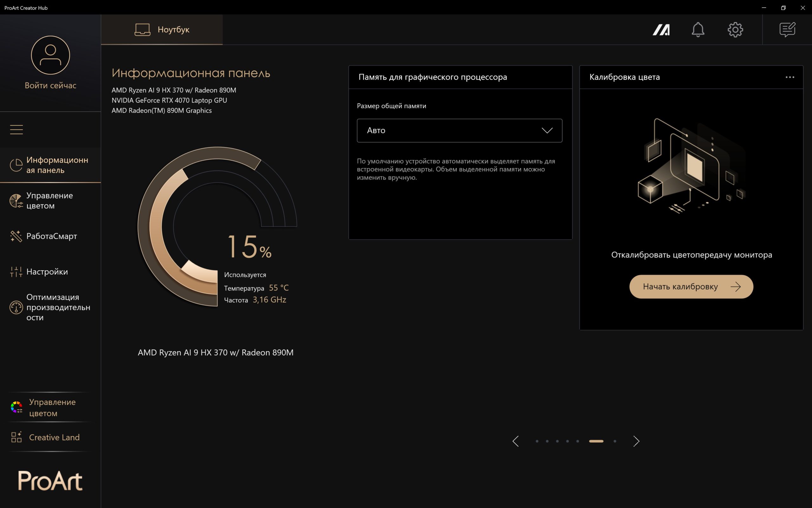Click the ASUS logo icon in header
The width and height of the screenshot is (812, 508).
pos(661,30)
